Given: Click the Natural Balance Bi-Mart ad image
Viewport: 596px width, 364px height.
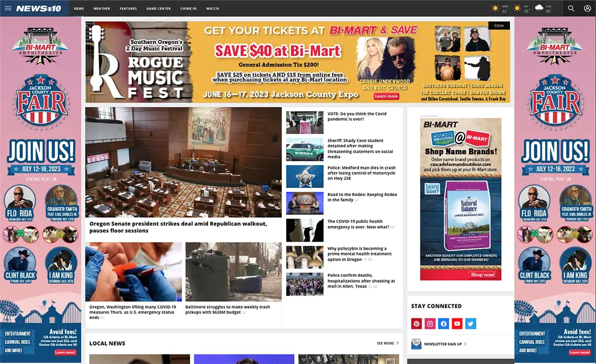Looking at the screenshot, I should pyautogui.click(x=461, y=199).
